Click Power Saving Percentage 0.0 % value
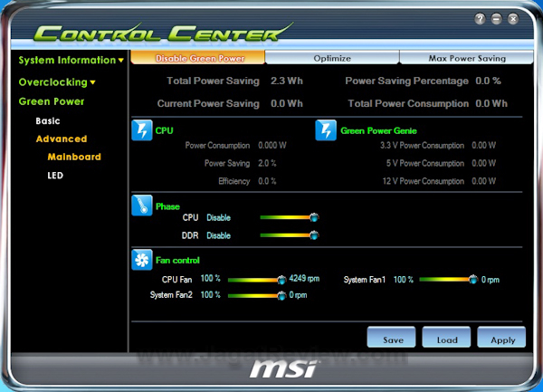The width and height of the screenshot is (543, 392). (489, 81)
